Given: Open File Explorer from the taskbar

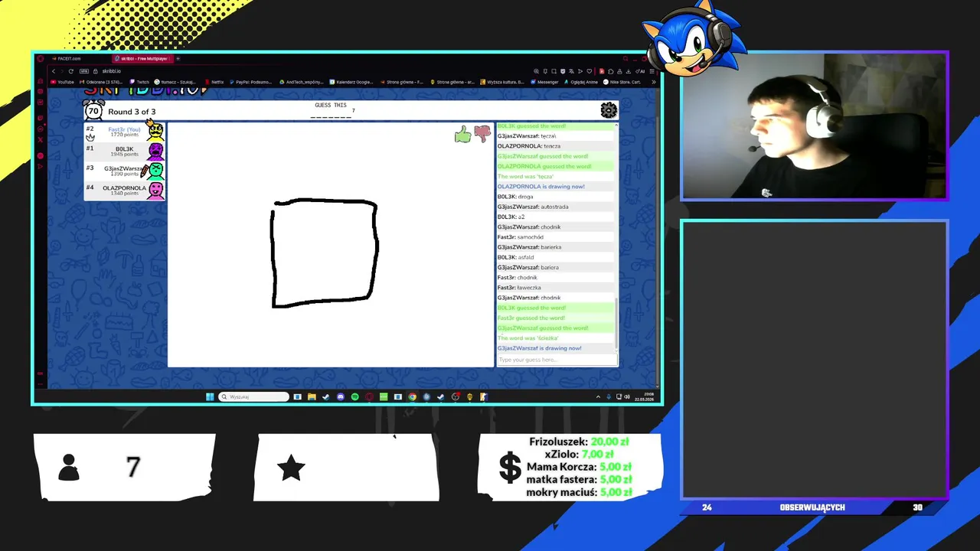Looking at the screenshot, I should click(312, 396).
